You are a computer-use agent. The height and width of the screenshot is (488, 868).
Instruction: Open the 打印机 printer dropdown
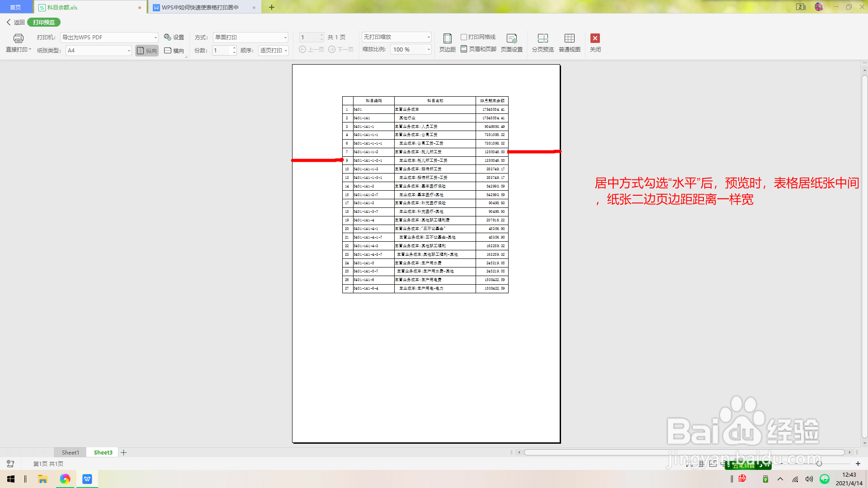156,37
